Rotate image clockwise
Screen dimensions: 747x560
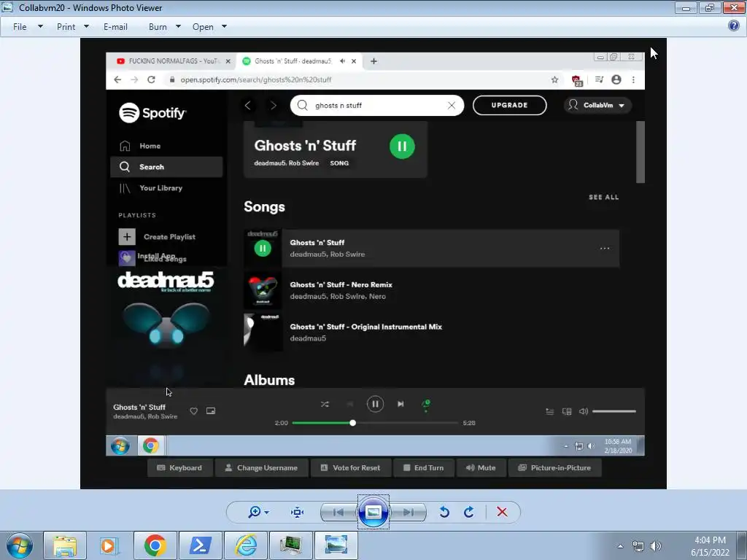(x=469, y=512)
